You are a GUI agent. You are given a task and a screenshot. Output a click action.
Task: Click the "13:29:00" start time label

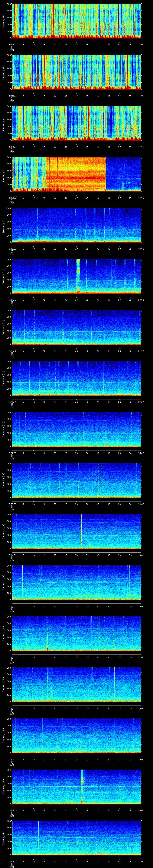point(12,810)
